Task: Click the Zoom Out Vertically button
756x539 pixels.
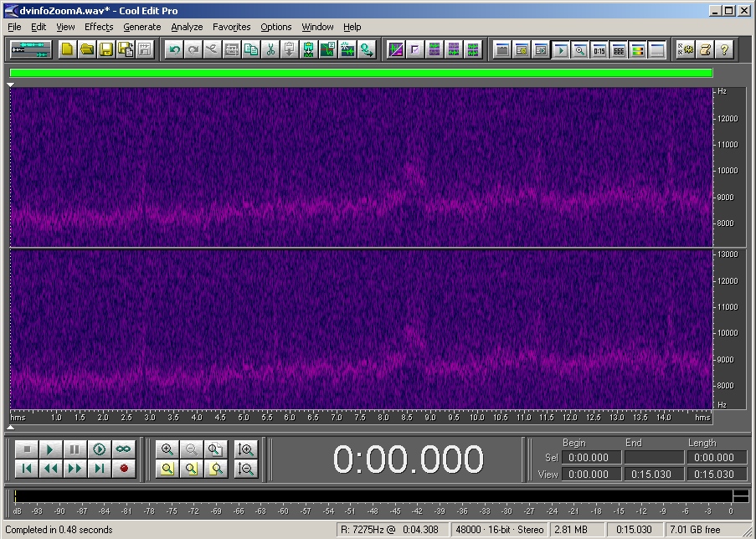Action: (x=246, y=469)
